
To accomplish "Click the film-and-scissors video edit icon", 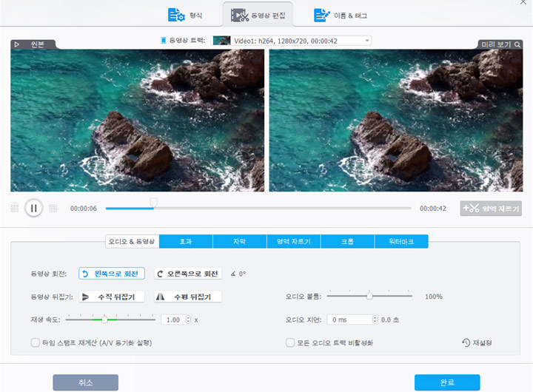I will pyautogui.click(x=239, y=16).
